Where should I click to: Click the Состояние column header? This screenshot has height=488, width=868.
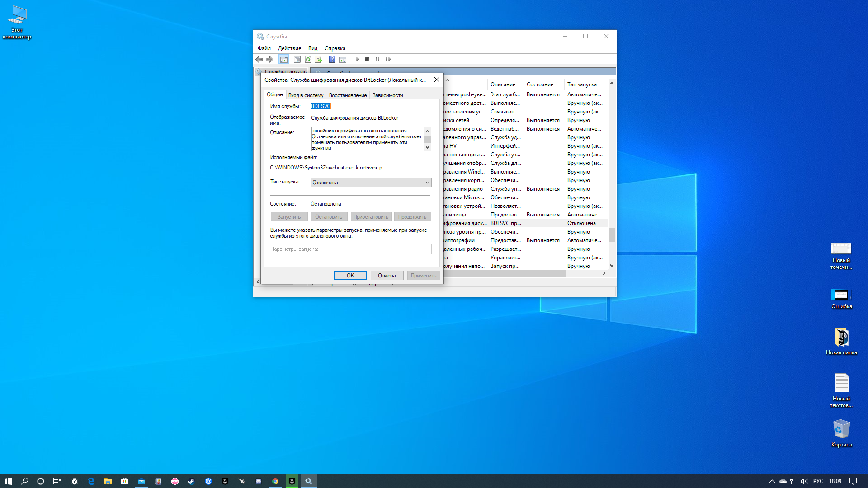tap(543, 84)
